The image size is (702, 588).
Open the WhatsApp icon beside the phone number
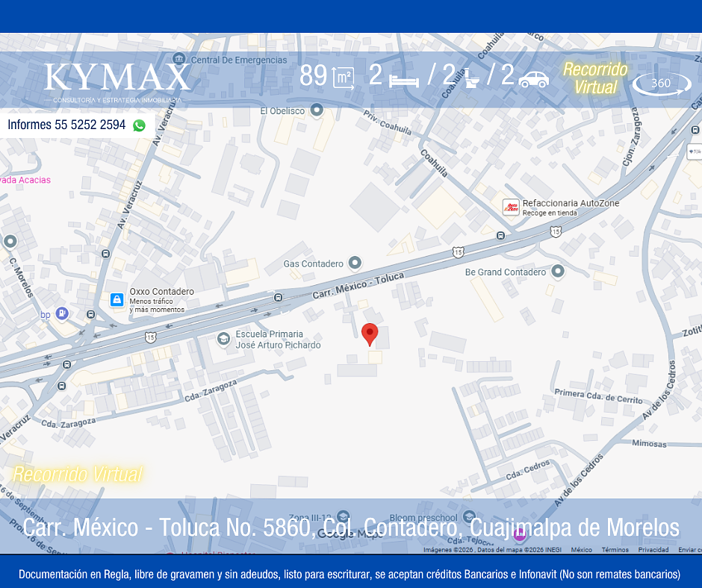click(x=139, y=125)
